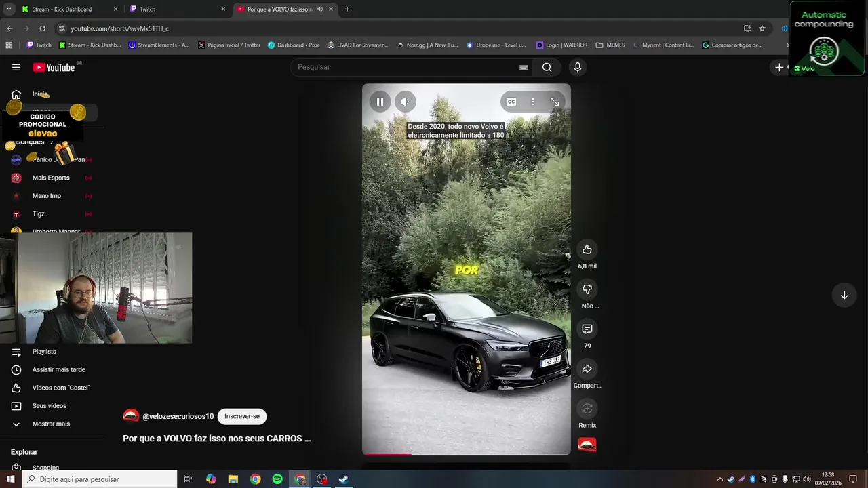Open the Twitch bookmark
Viewport: 868px width, 488px height.
[39, 45]
